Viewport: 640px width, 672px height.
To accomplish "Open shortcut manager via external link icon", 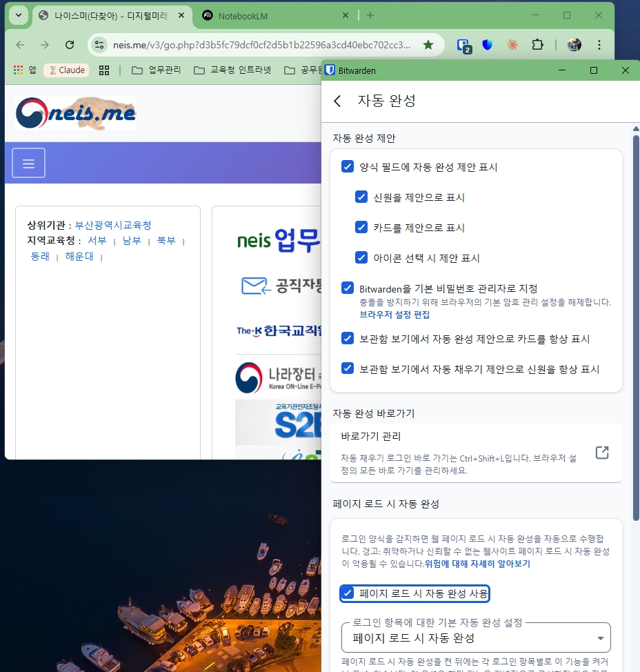I will 601,453.
